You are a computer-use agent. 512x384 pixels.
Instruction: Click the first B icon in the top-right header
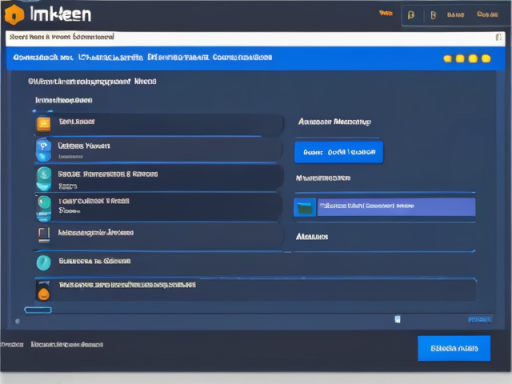point(411,15)
